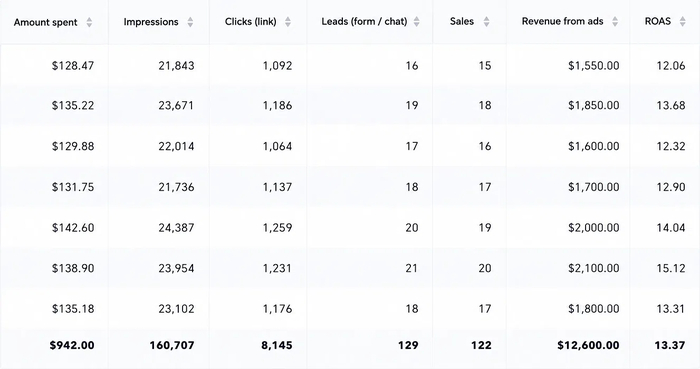The height and width of the screenshot is (369, 700).
Task: Click the 13.37 total ROAS cell
Action: click(670, 345)
